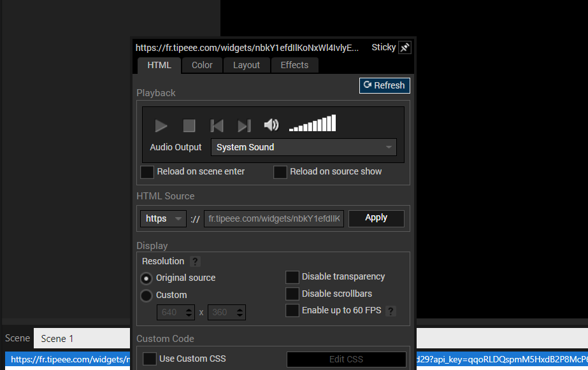The height and width of the screenshot is (370, 588).
Task: Skip to next track icon
Action: click(244, 126)
